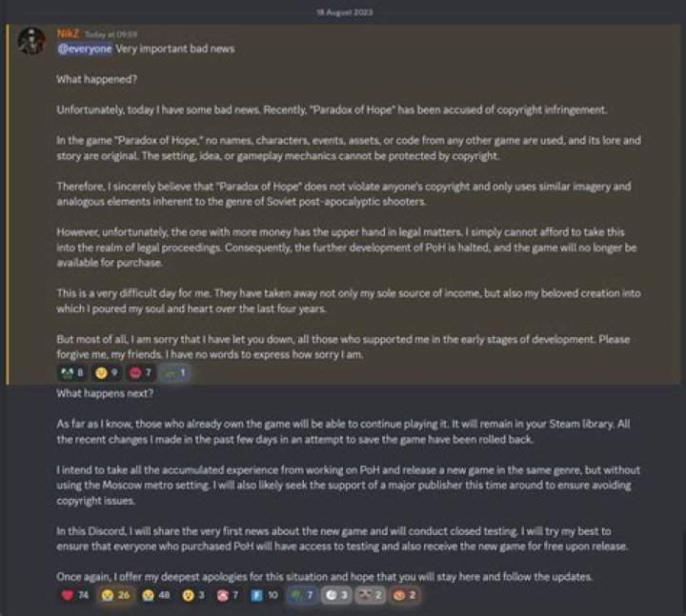Screen dimensions: 686x616
Task: Click the orange face reaction with count 2
Action: pos(405,595)
